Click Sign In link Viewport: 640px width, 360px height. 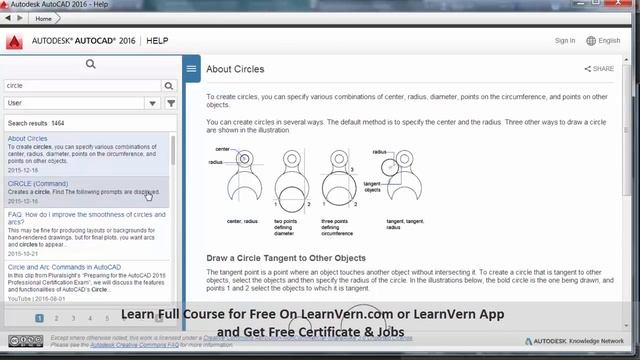(x=565, y=41)
